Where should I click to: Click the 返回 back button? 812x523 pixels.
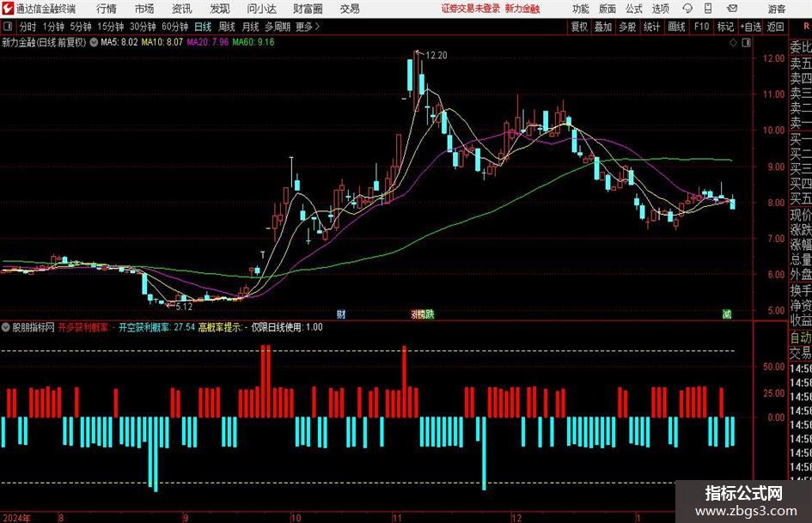point(775,27)
